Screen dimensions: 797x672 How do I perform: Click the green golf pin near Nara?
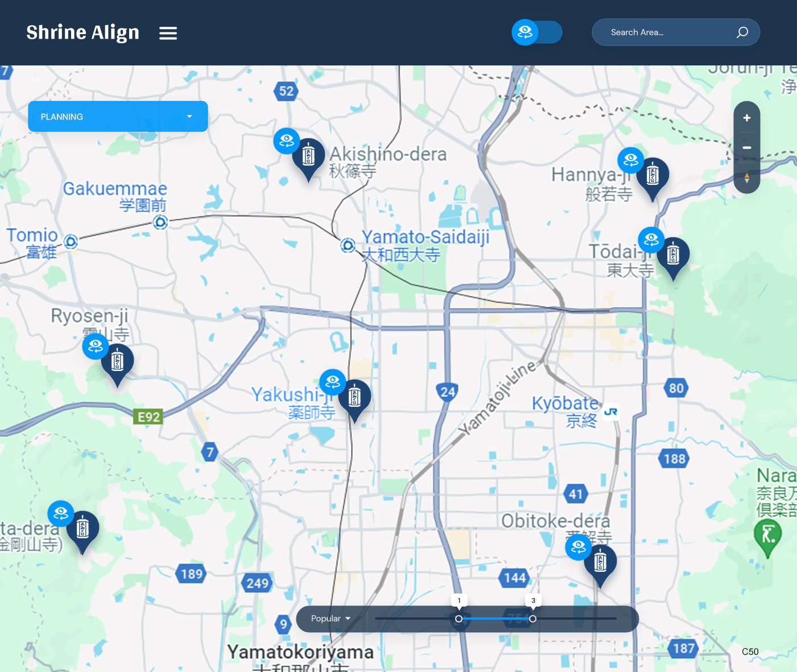(x=767, y=538)
